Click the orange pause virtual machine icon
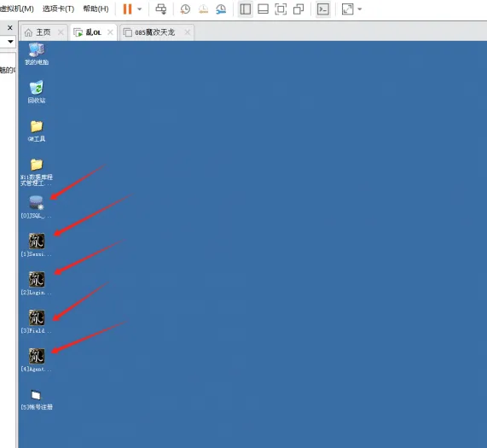The height and width of the screenshot is (448, 487). point(127,9)
